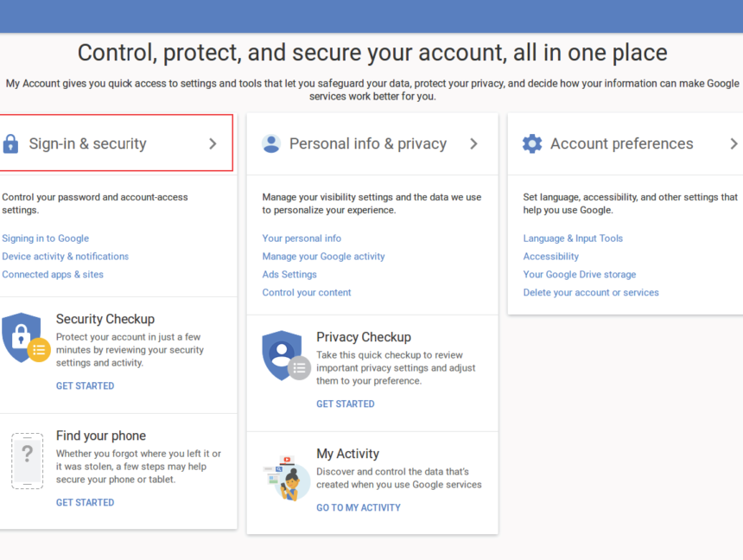View Manage your Google activity
The width and height of the screenshot is (743, 560).
(323, 256)
